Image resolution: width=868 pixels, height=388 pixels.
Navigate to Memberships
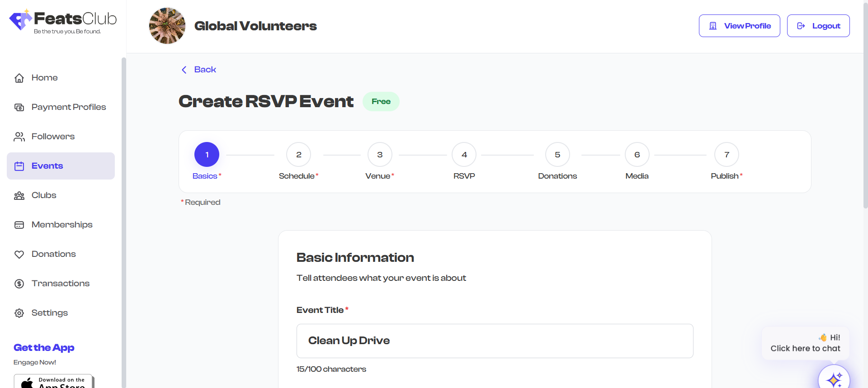[61, 225]
